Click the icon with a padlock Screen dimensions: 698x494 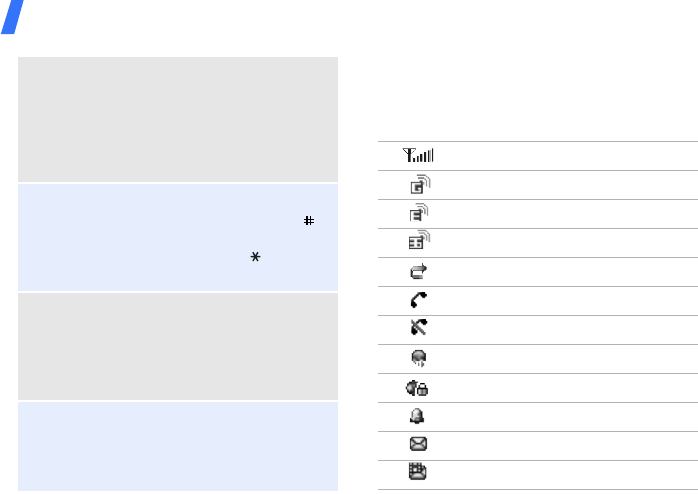click(419, 388)
